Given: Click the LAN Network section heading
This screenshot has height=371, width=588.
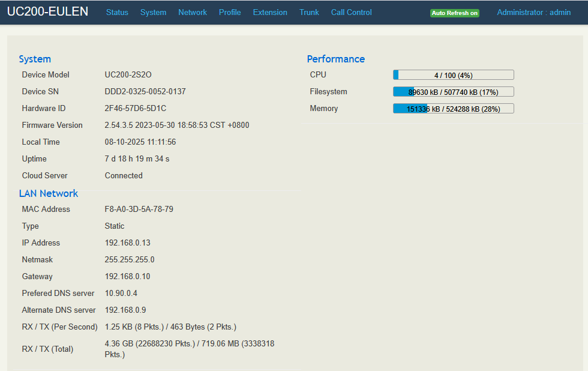Looking at the screenshot, I should point(49,193).
